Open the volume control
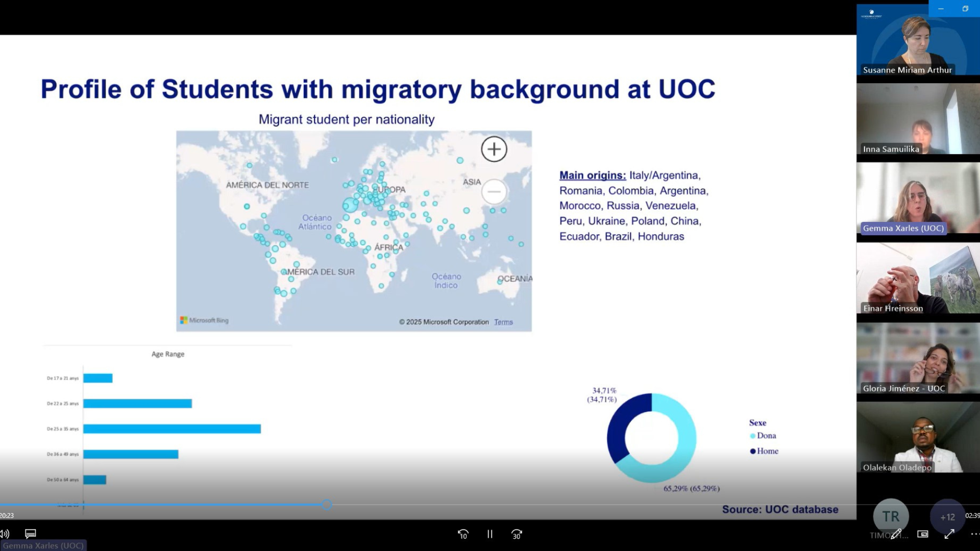This screenshot has width=980, height=551. coord(5,534)
